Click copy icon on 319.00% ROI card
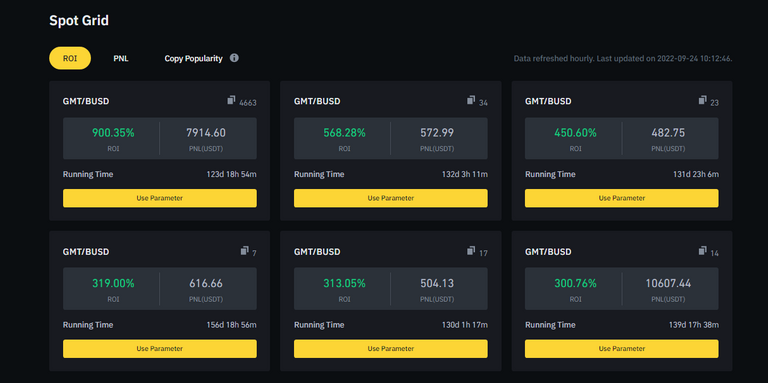Viewport: 768px width, 383px height. click(x=245, y=251)
